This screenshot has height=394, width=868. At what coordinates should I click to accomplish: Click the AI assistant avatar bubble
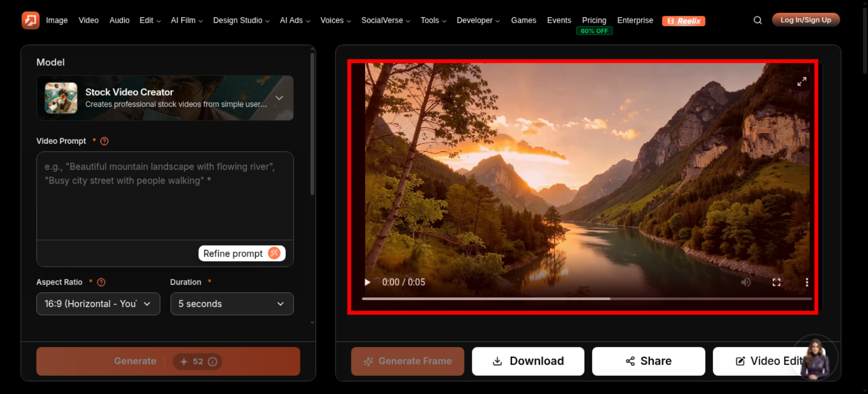(815, 358)
